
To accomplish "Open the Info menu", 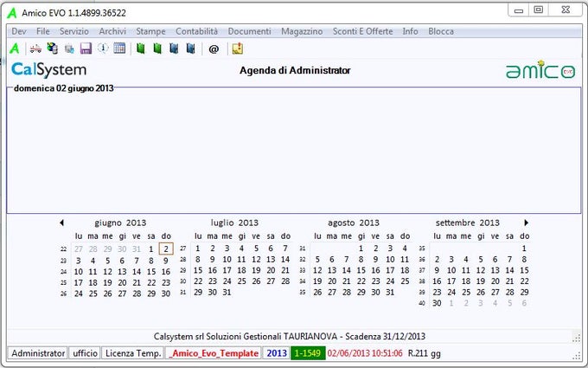I will (x=410, y=31).
